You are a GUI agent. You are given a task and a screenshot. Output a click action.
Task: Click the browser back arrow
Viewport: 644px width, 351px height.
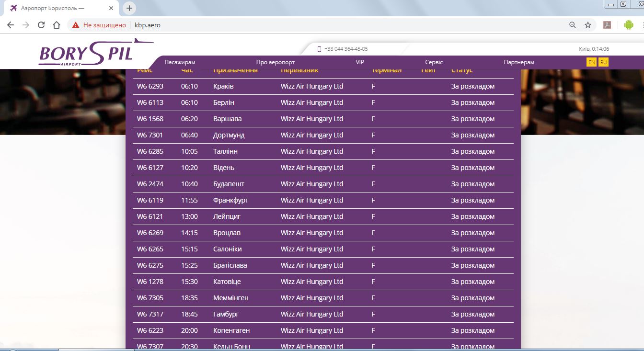click(x=11, y=25)
